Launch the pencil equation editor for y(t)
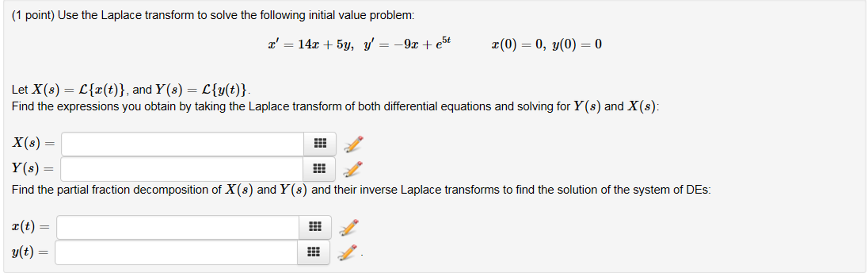 coord(347,252)
